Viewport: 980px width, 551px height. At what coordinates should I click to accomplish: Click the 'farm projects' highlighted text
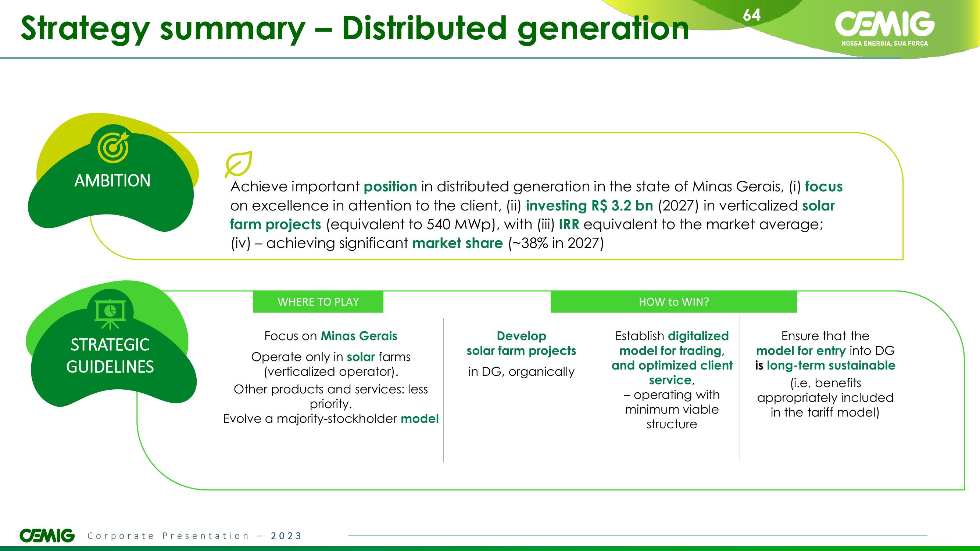(275, 224)
